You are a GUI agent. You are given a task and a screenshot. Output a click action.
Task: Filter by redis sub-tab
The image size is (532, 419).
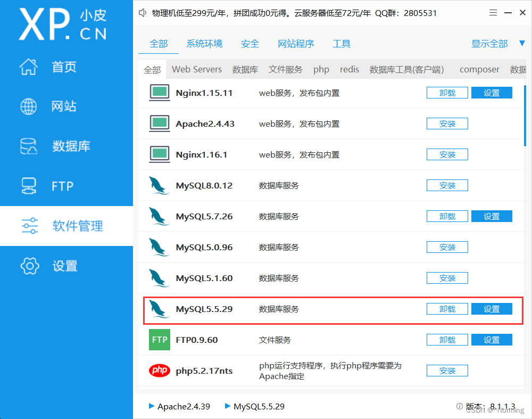pos(350,69)
